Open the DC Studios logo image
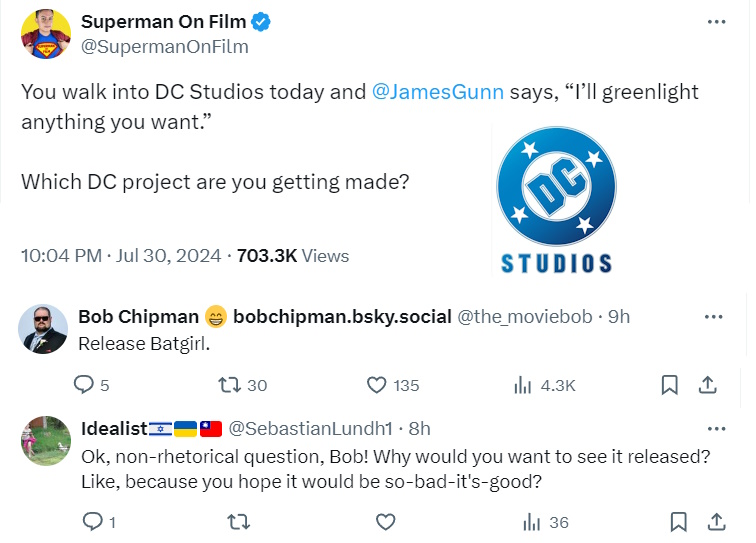Screen dimensions: 756x543 tap(556, 201)
